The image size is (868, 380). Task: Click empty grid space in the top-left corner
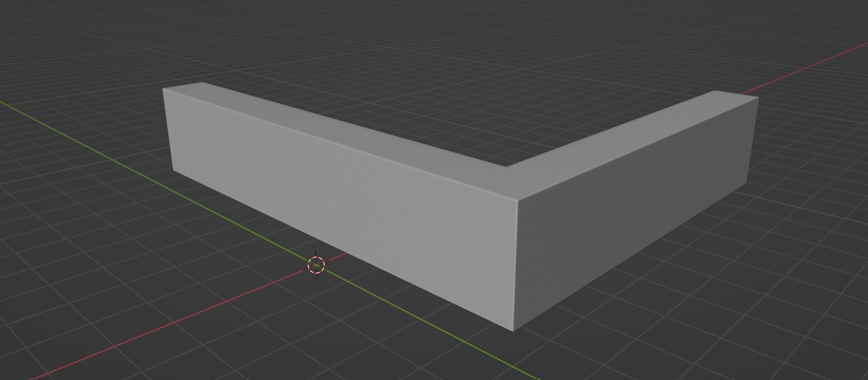point(39,26)
